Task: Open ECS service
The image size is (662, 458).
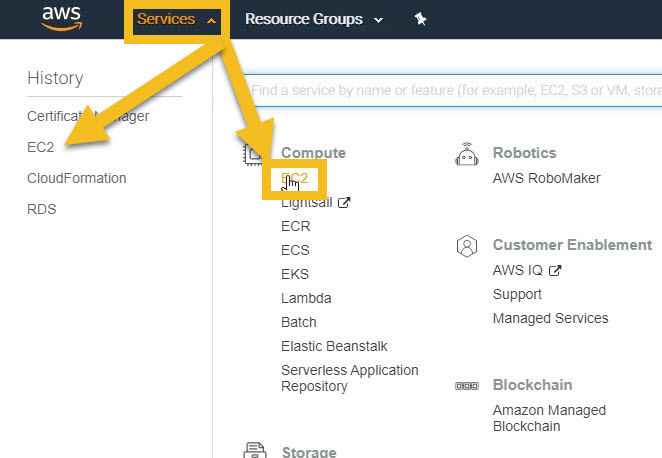Action: (295, 250)
